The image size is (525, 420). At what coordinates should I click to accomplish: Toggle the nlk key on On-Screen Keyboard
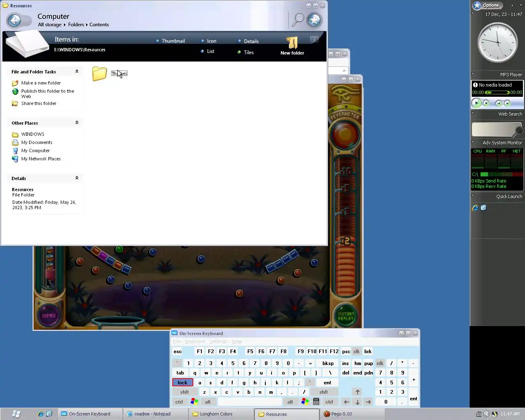tap(380, 363)
